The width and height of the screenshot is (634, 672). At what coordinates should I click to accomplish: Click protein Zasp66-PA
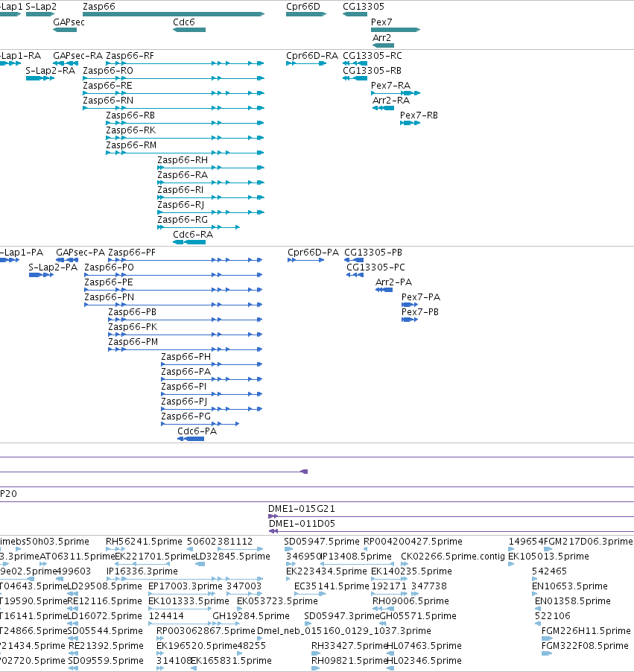point(186,372)
